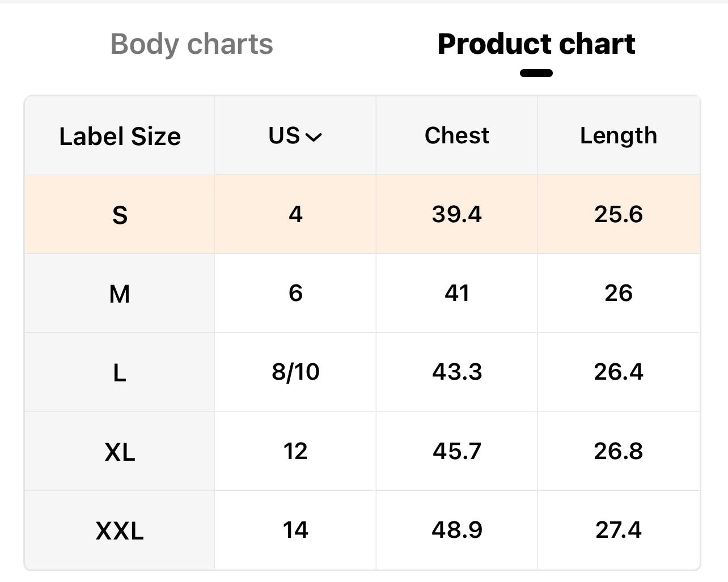Click the Label Size column header
Viewport: 728px width, 582px height.
tap(120, 137)
